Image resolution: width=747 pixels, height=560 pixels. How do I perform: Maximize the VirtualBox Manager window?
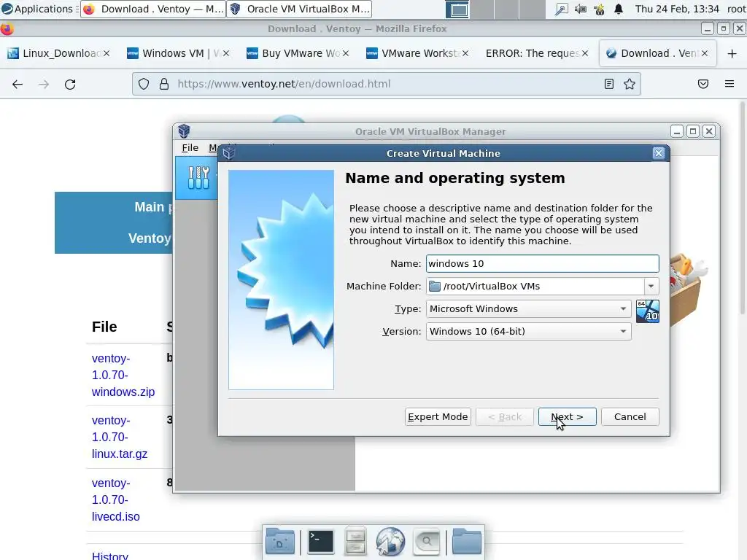coord(693,131)
